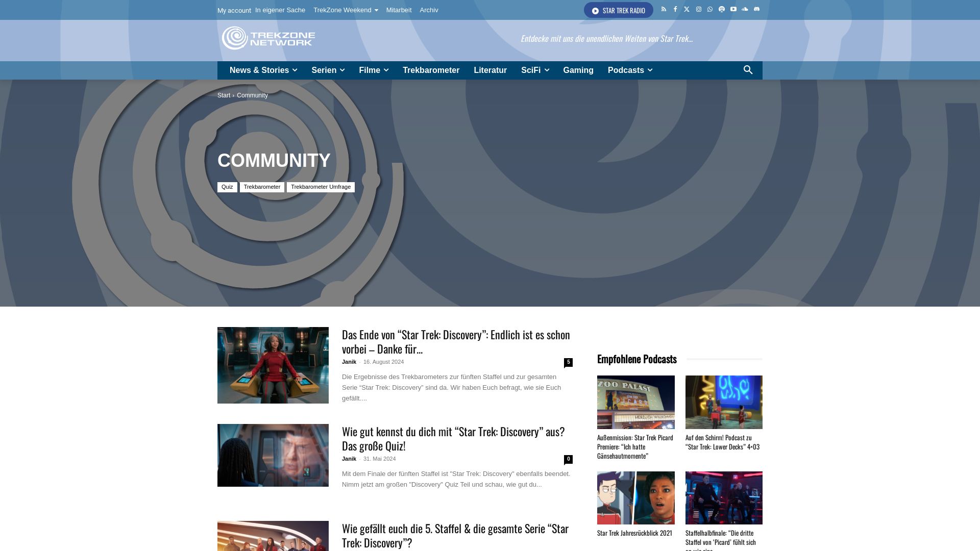Select the Trekbarometer category tag
This screenshot has height=551, width=980.
pyautogui.click(x=262, y=187)
